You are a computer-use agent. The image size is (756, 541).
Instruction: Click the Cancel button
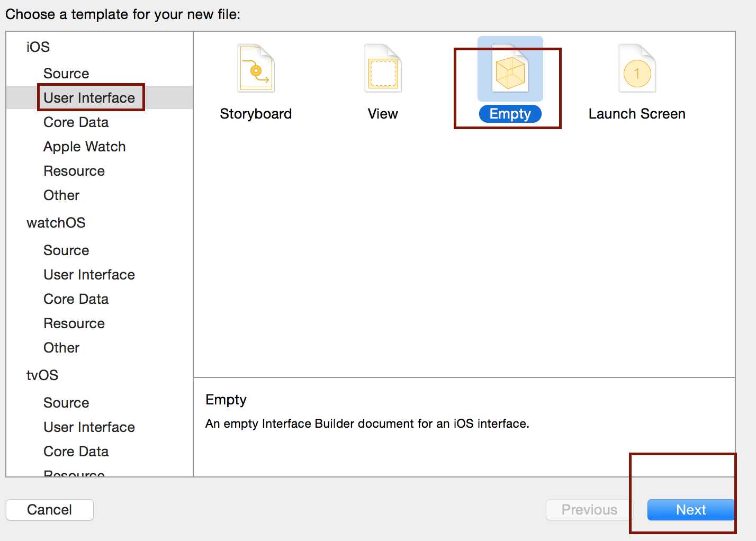pyautogui.click(x=50, y=510)
